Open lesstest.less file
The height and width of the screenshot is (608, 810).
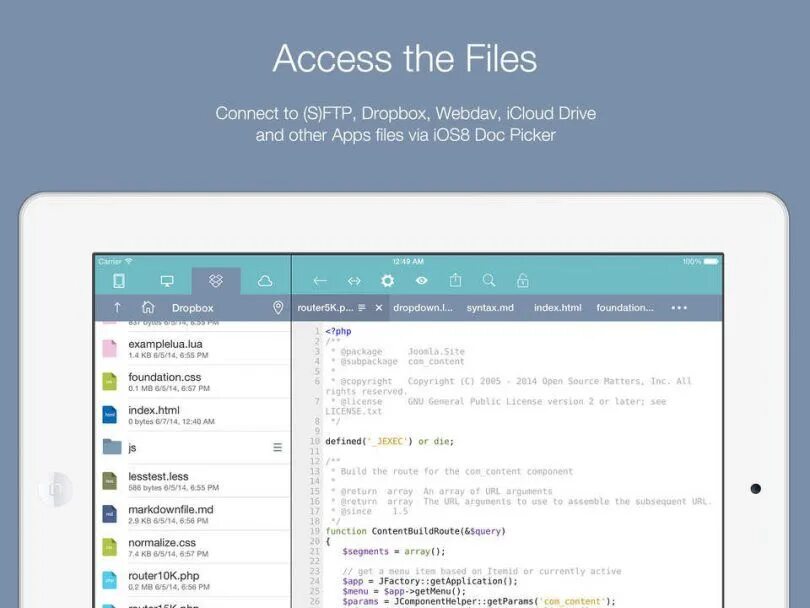(x=193, y=481)
